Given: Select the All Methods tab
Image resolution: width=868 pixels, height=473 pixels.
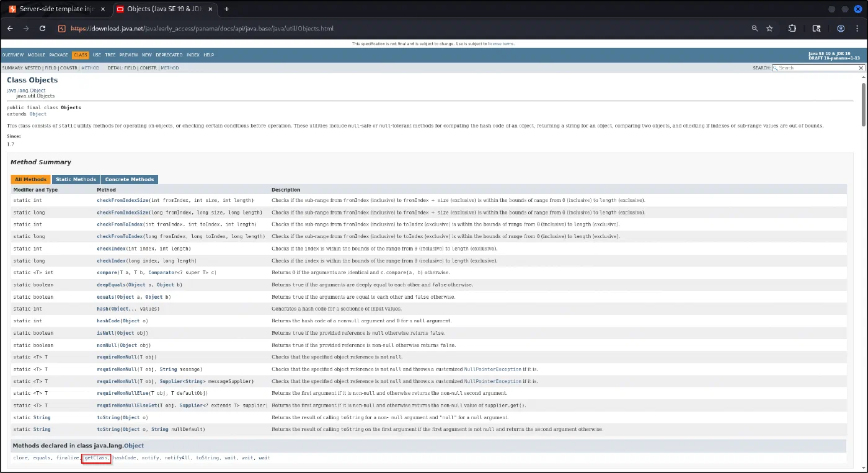Looking at the screenshot, I should [x=31, y=179].
